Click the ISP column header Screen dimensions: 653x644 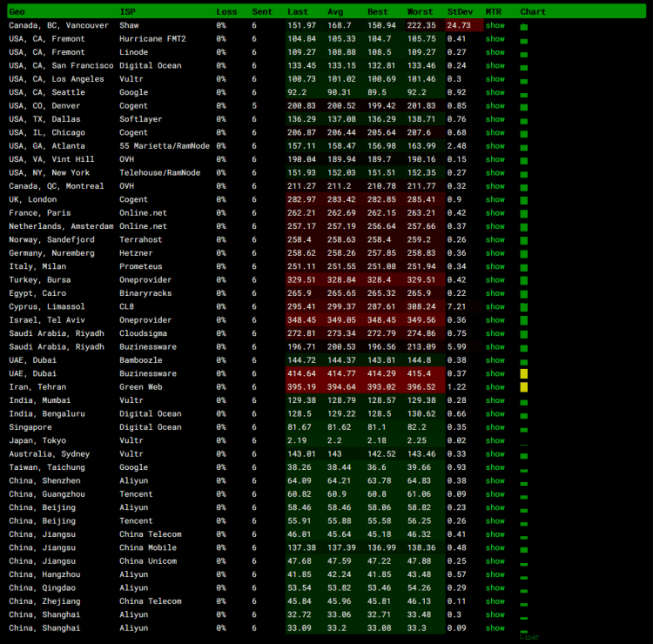click(127, 11)
